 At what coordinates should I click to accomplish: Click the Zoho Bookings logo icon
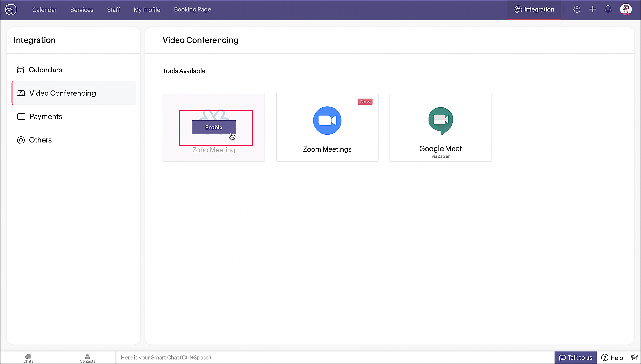11,10
